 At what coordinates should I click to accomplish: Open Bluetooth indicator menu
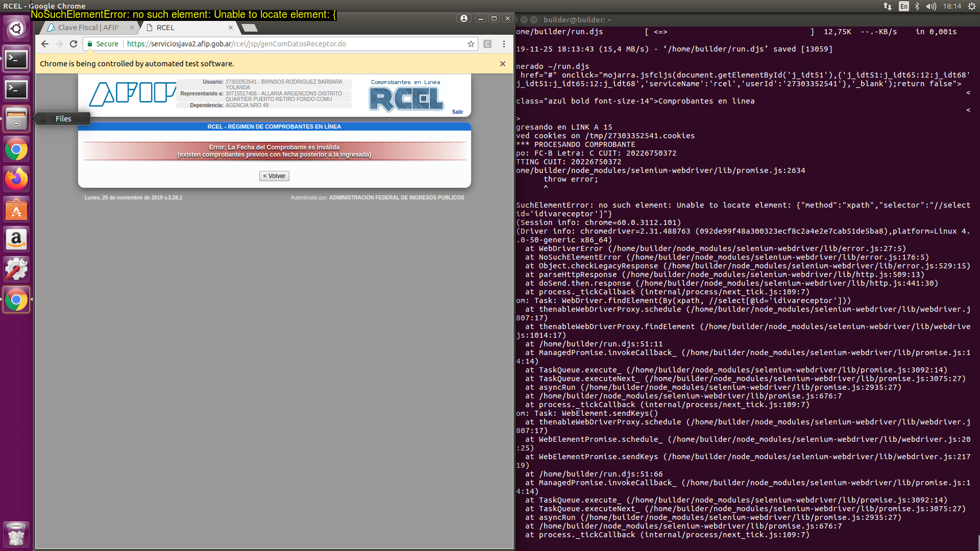point(917,6)
